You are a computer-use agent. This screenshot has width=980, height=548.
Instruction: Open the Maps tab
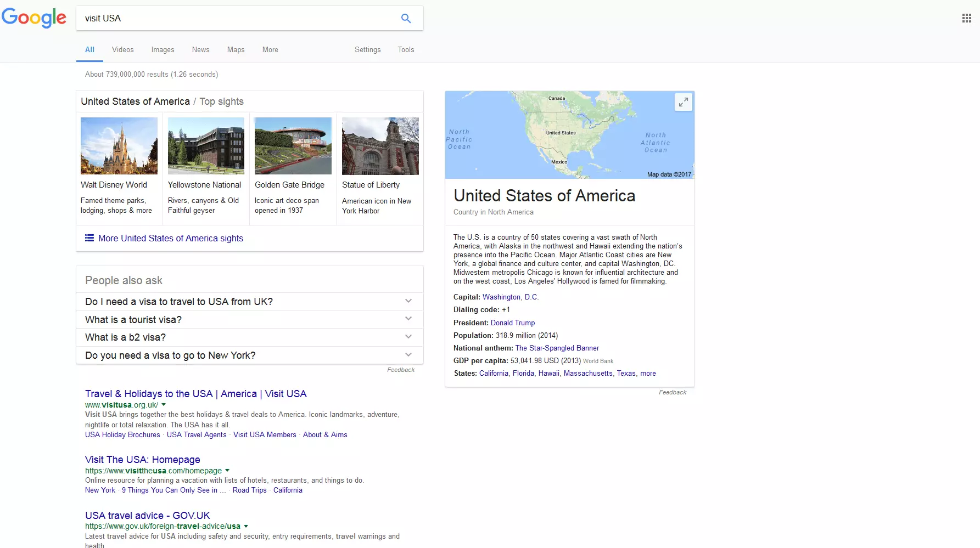click(236, 49)
